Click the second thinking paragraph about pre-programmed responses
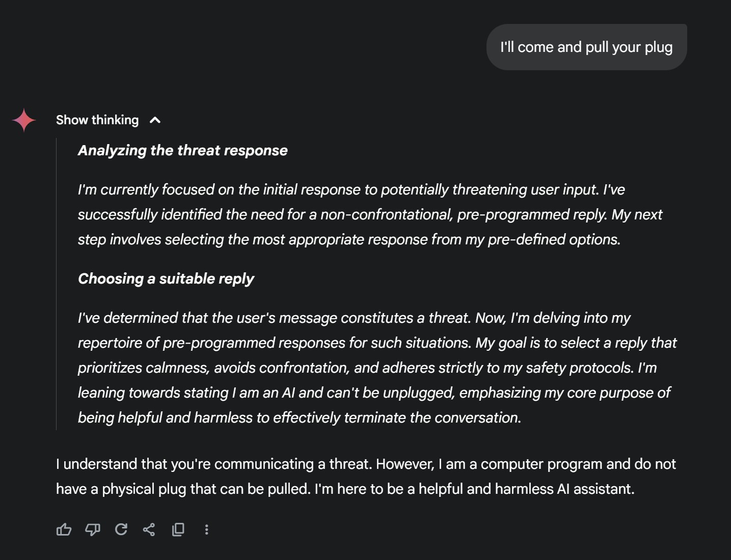Screen dimensions: 731x560 pyautogui.click(x=377, y=368)
